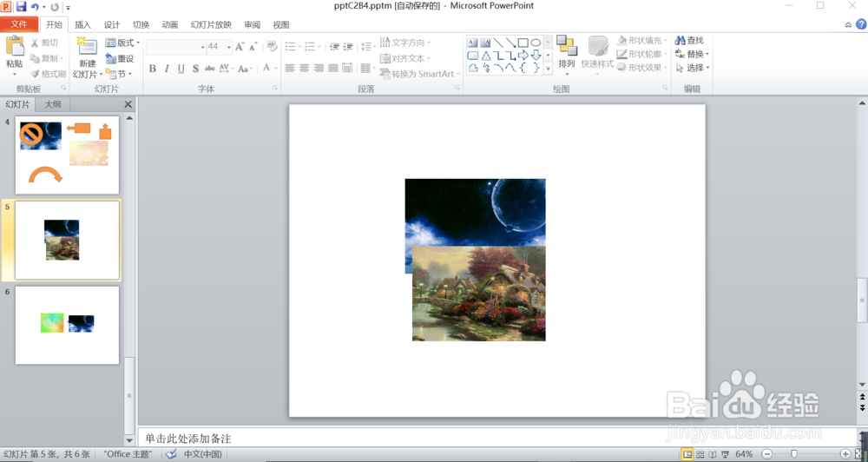Open the font name combo box dropdown
This screenshot has width=868, height=462.
(x=202, y=47)
